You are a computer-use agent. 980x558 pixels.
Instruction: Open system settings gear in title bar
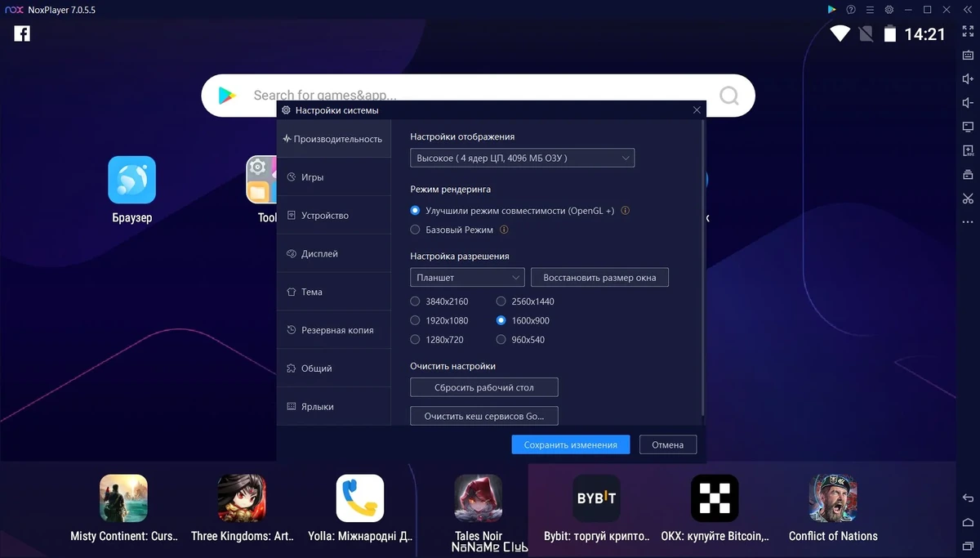coord(889,10)
